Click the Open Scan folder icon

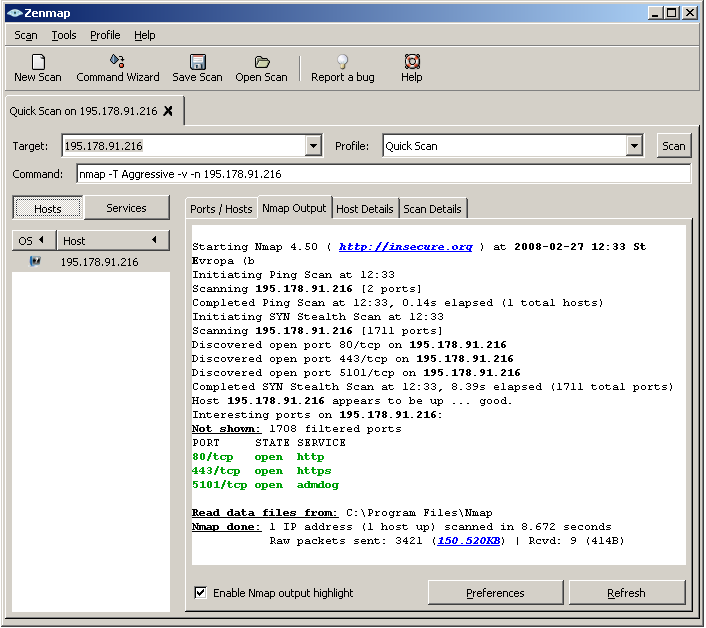tap(262, 62)
